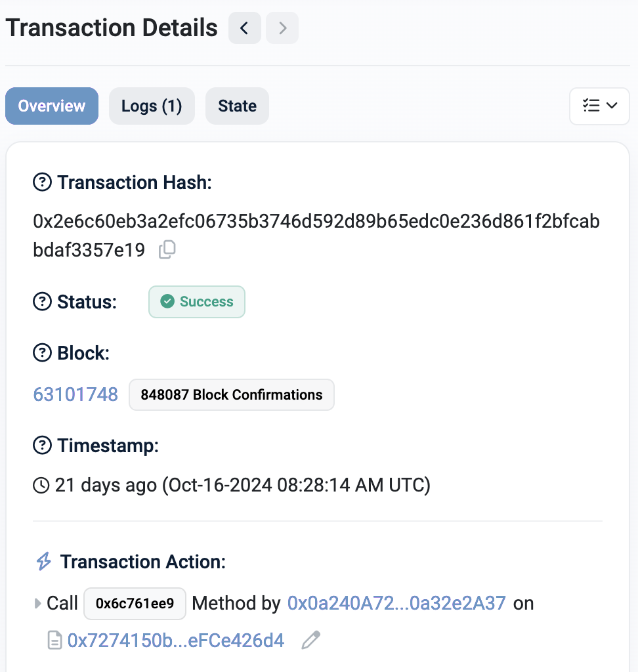Open contract address 0x7274150b...eFCe426d4
Image resolution: width=638 pixels, height=672 pixels.
(176, 640)
